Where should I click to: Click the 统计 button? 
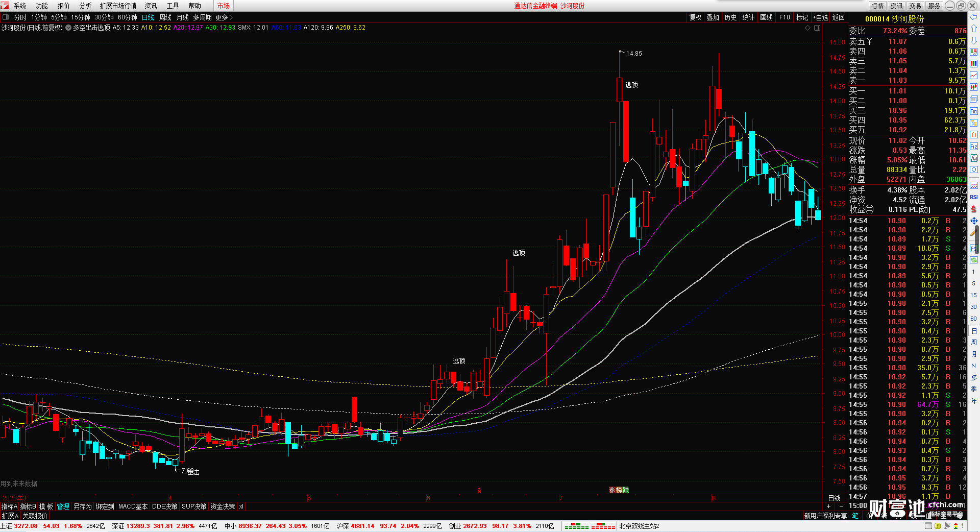point(748,17)
